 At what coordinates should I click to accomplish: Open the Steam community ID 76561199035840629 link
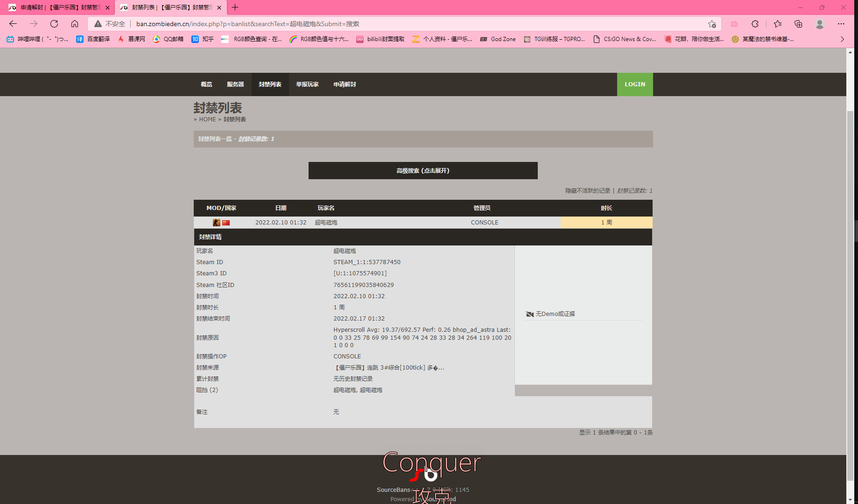(x=364, y=285)
